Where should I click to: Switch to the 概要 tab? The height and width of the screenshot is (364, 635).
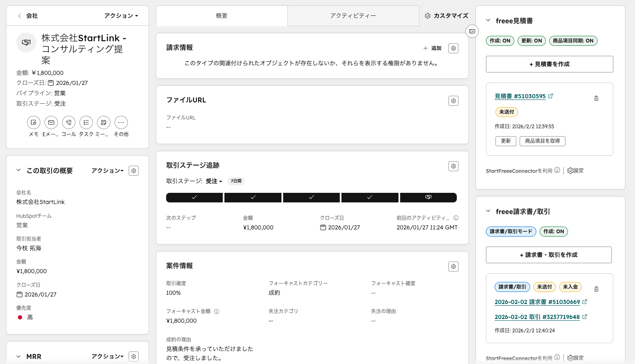click(222, 16)
